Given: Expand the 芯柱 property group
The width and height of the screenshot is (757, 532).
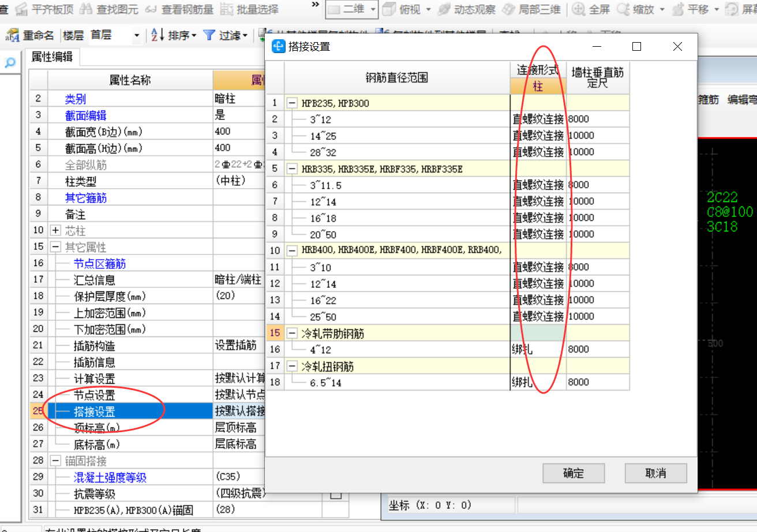Looking at the screenshot, I should [55, 231].
